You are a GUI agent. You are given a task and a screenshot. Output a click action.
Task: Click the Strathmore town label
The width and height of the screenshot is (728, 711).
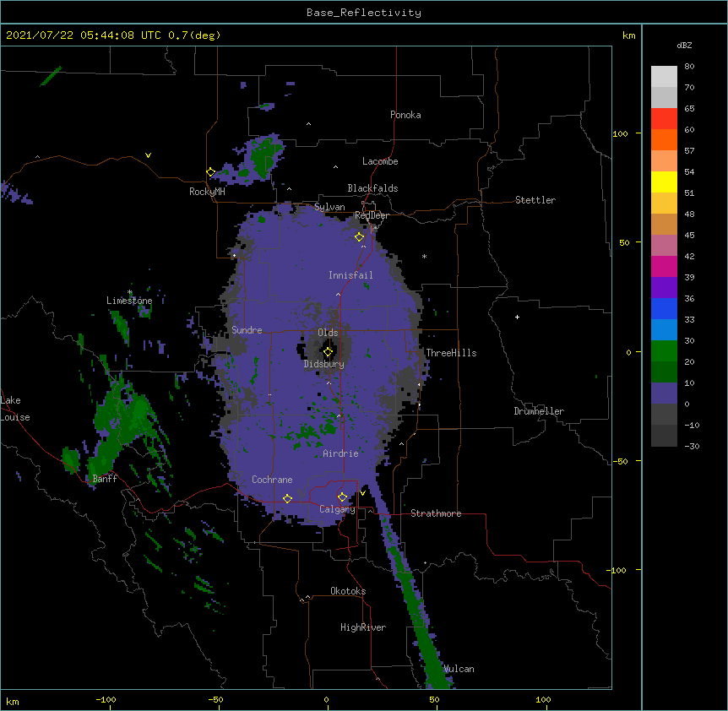pos(436,513)
